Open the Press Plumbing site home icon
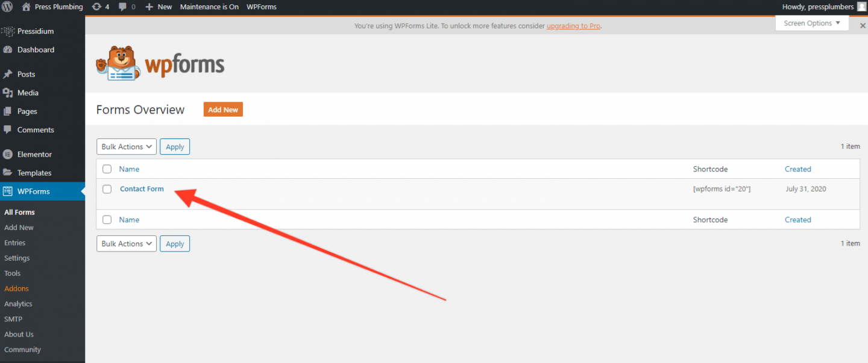The image size is (868, 363). 26,7
